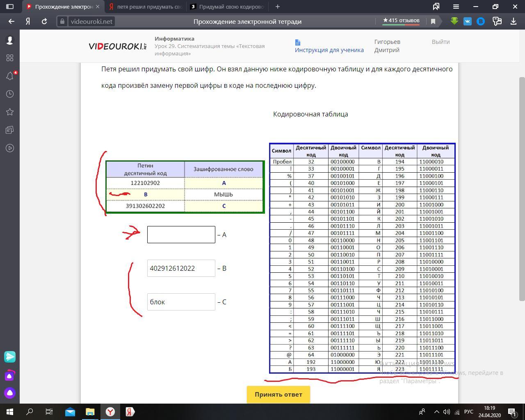Screen dimensions: 525x420
Task: Open notifications bell in sidebar
Action: click(10, 76)
